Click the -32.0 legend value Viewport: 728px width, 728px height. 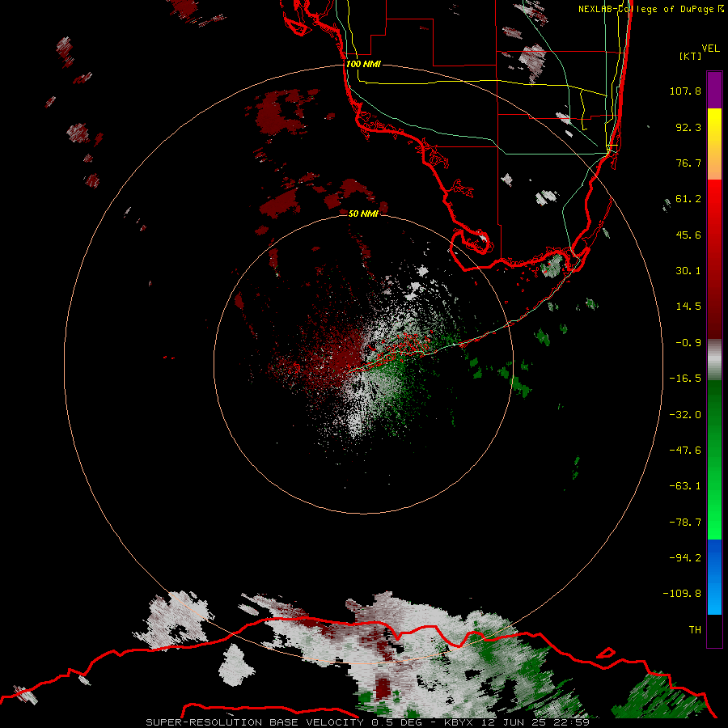click(x=685, y=415)
